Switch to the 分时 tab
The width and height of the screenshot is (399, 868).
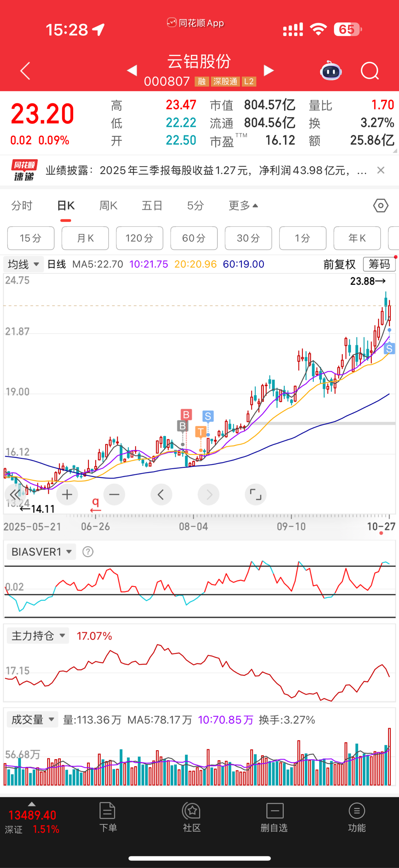[22, 206]
